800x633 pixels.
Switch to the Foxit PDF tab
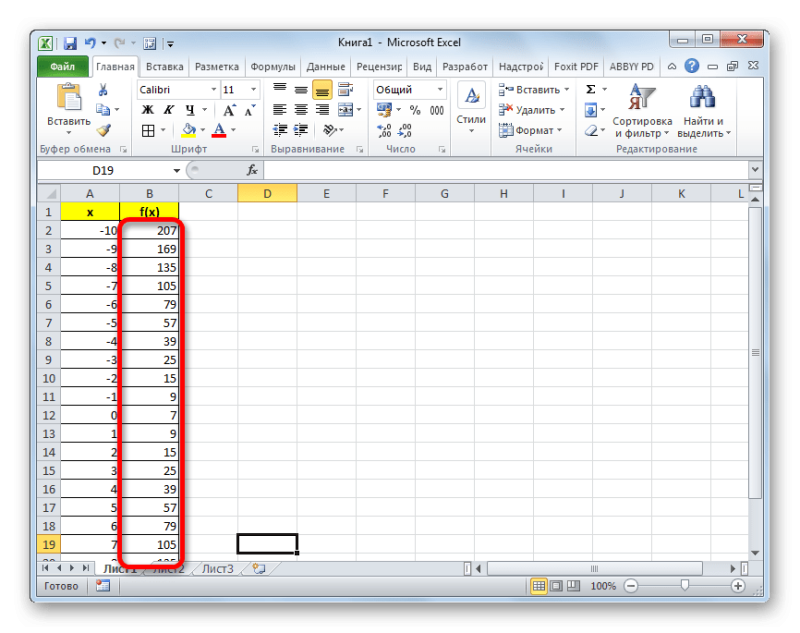click(576, 67)
